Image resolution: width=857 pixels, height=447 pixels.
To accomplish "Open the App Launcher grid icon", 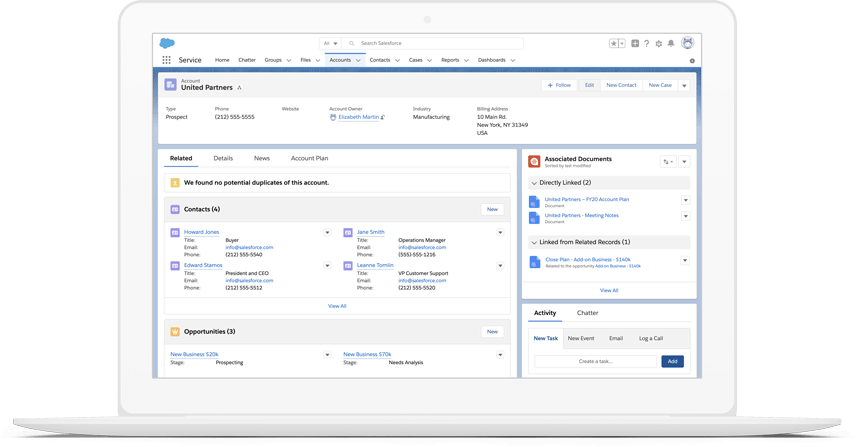I will [166, 60].
